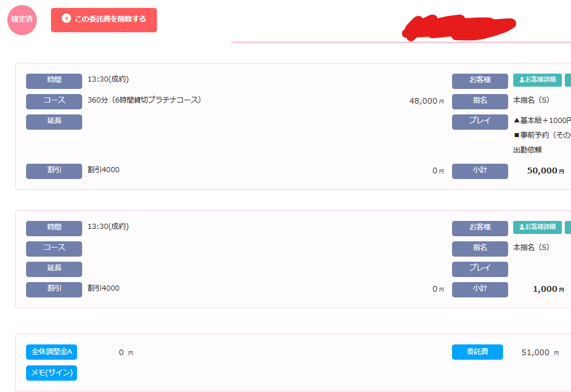Click the 51,000 total 委託費 amount
The width and height of the screenshot is (571, 392).
pos(535,352)
